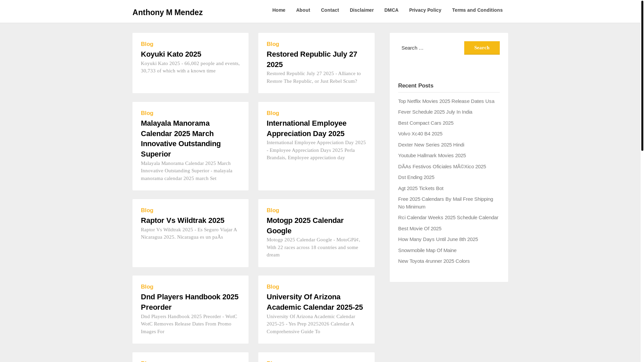Open Motogp 2025 Calendar Google post
The height and width of the screenshot is (362, 644).
[305, 226]
